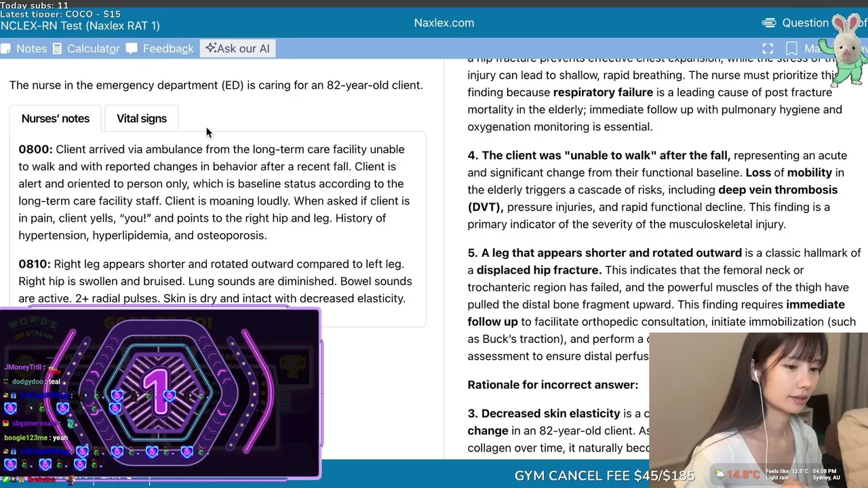Click the NCLEX-RN Test (Naxlex RAT 1) title
This screenshot has height=488, width=868.
click(80, 26)
